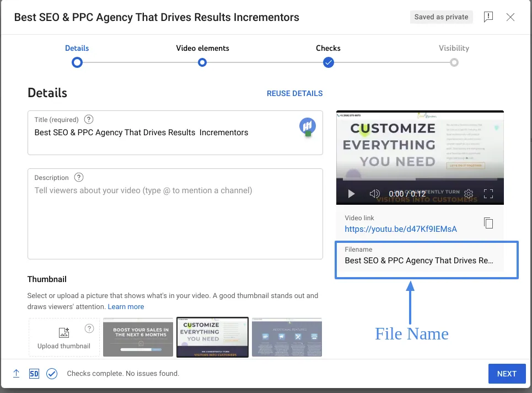Click the video preview progress bar
The width and height of the screenshot is (532, 393).
tap(420, 179)
